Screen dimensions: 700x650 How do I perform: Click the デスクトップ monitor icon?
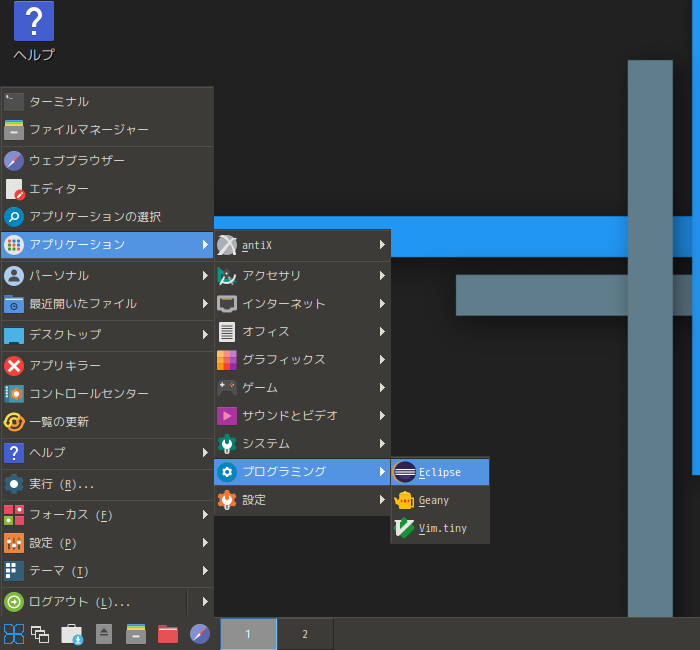14,335
